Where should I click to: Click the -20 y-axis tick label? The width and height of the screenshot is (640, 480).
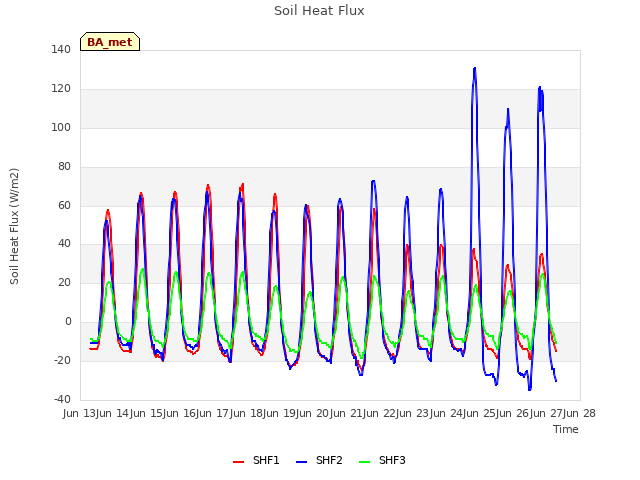pos(62,360)
